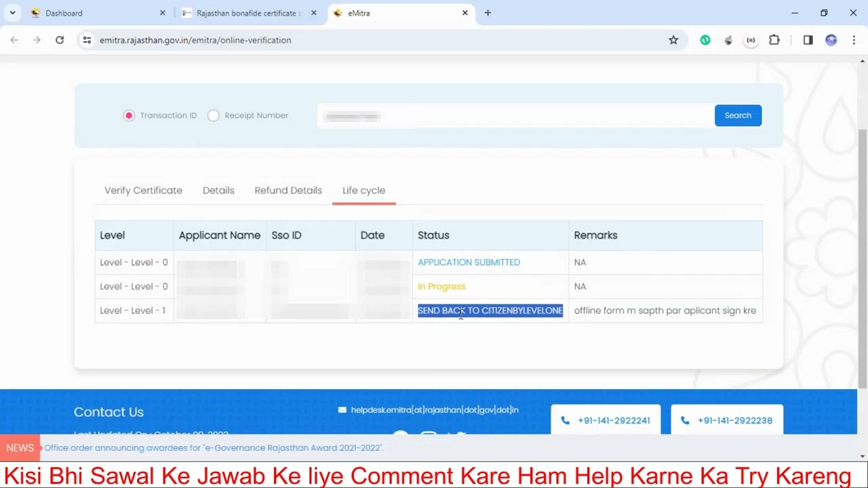
Task: Click the address bar URL
Action: tap(195, 40)
